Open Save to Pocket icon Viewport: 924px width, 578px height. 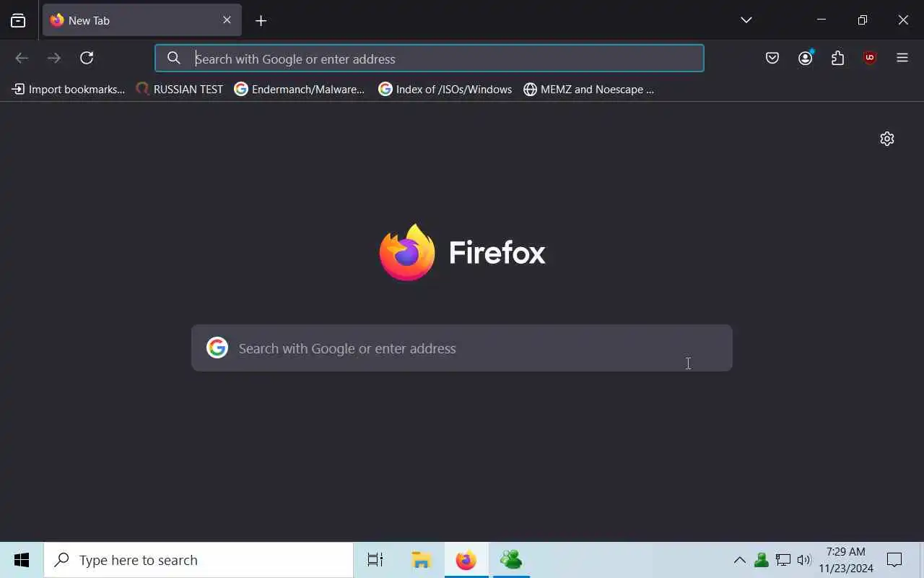772,59
